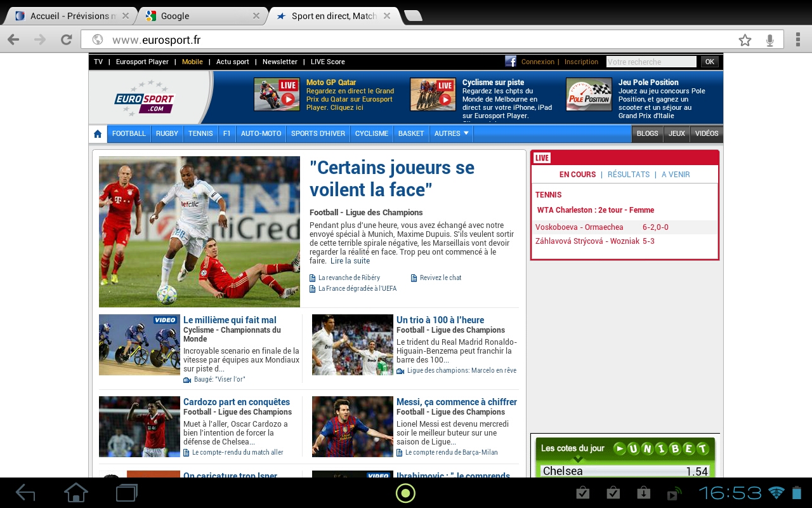
Task: Click the Connexion link
Action: tap(538, 62)
